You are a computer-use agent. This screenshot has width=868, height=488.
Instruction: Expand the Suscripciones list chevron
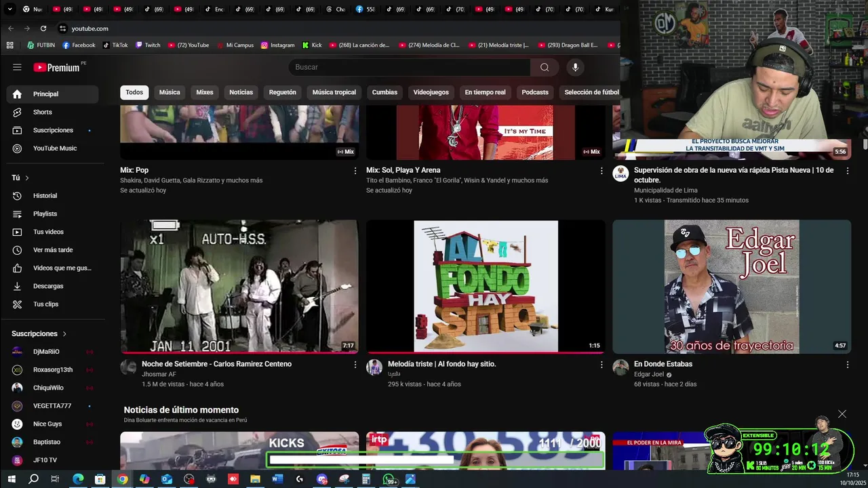64,333
